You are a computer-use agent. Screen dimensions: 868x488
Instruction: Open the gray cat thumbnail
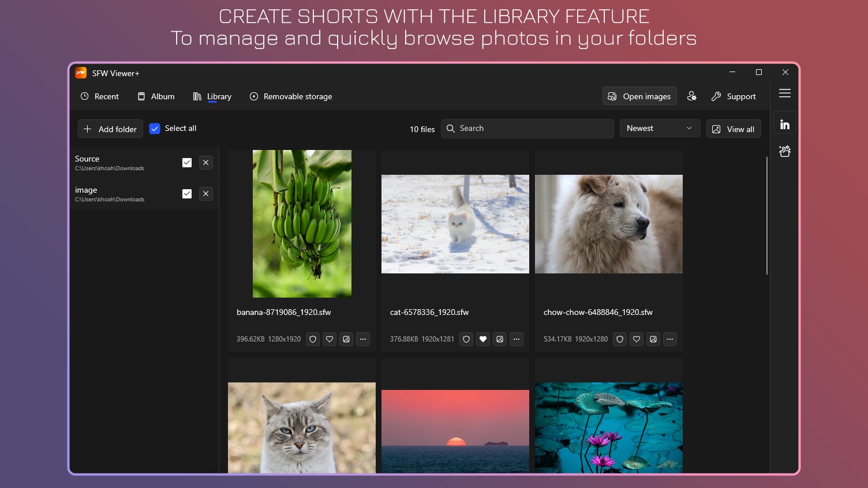pos(302,427)
